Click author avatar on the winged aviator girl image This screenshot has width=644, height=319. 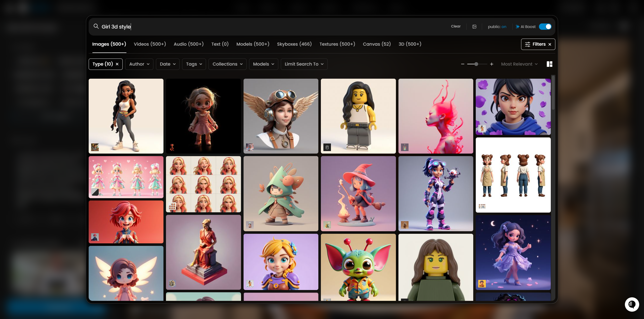click(x=250, y=147)
